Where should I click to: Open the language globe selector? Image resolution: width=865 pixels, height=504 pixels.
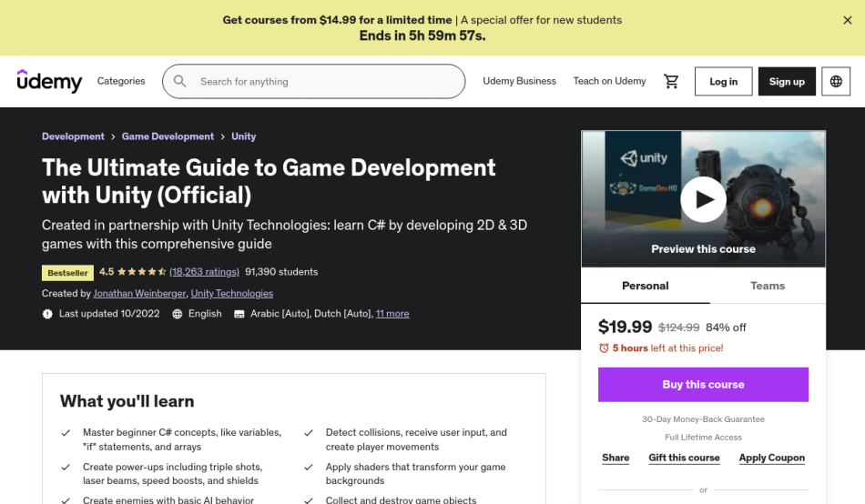pyautogui.click(x=836, y=82)
